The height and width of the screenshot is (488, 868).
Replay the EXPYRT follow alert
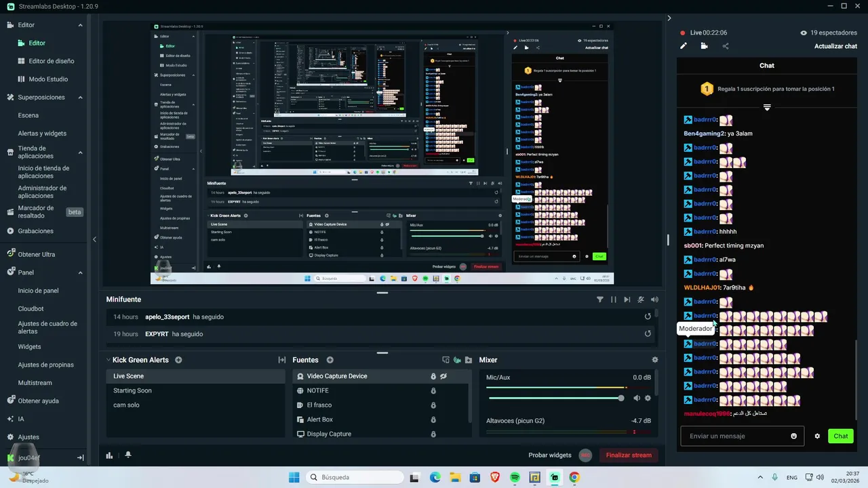point(648,333)
